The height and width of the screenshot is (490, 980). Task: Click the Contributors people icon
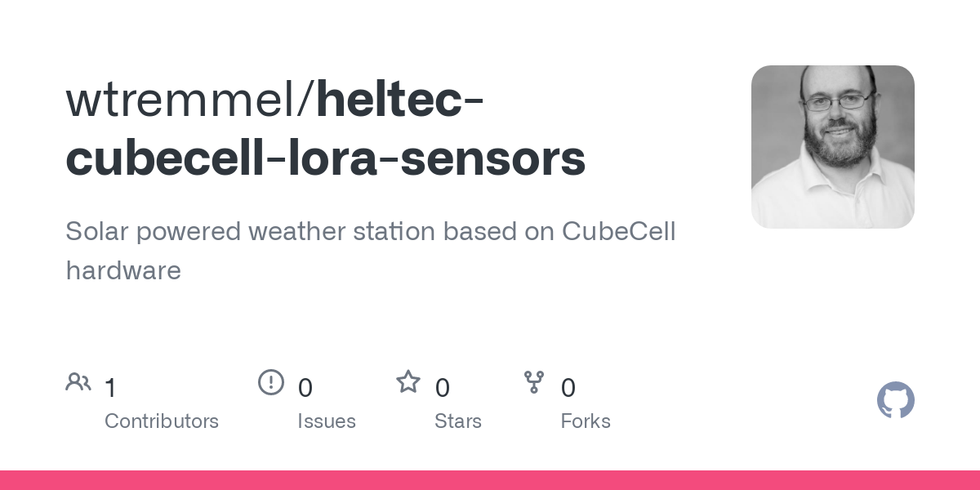(x=78, y=381)
